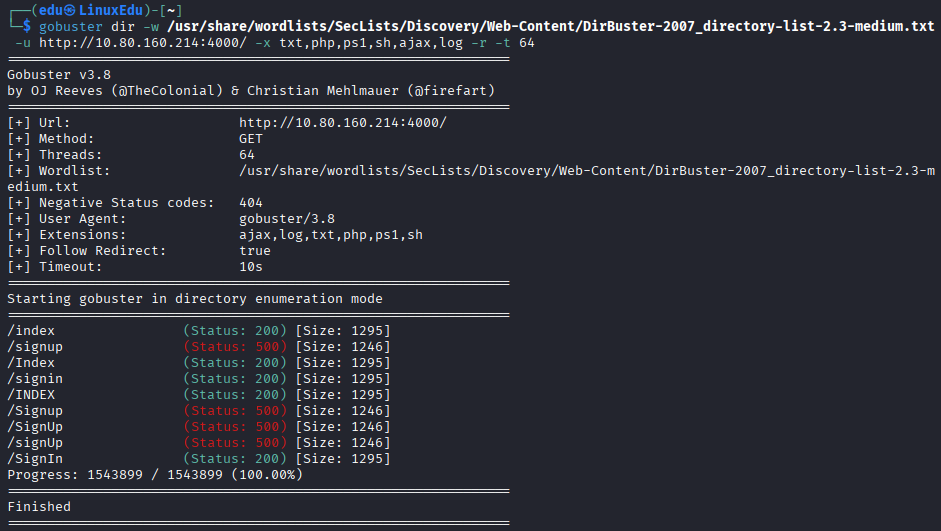
Task: Click the authors line with @firefart
Action: pyautogui.click(x=251, y=91)
